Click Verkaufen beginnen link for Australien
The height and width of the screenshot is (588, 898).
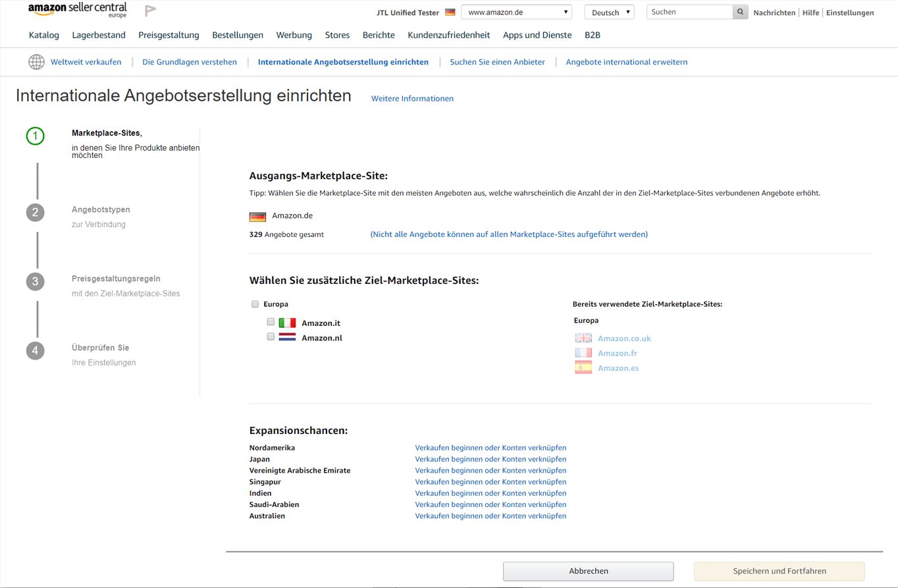click(x=490, y=516)
